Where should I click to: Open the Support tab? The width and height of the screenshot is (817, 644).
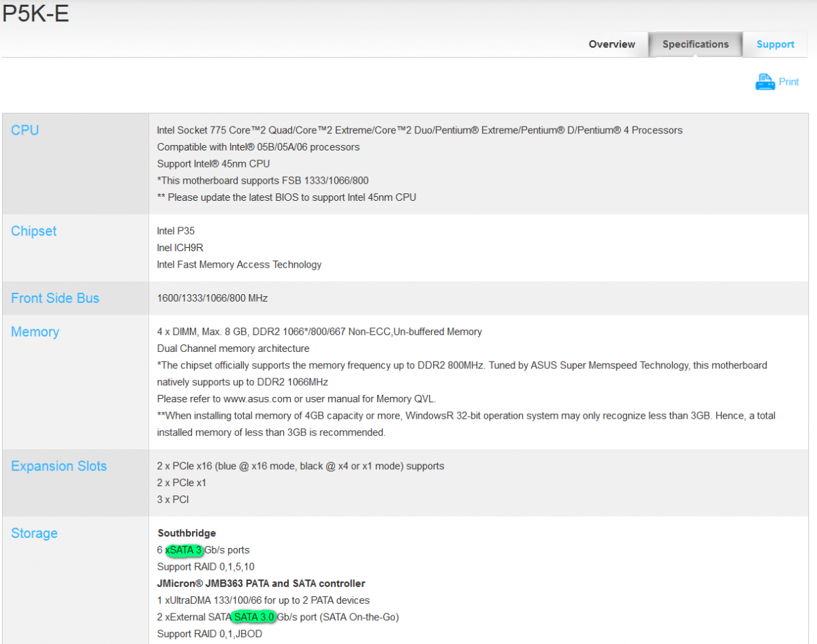pyautogui.click(x=775, y=44)
